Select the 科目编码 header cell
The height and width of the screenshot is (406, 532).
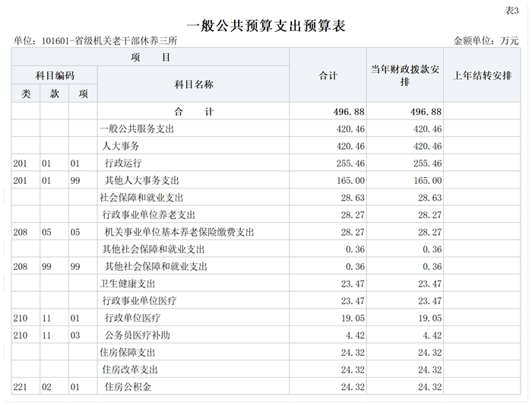(55, 75)
